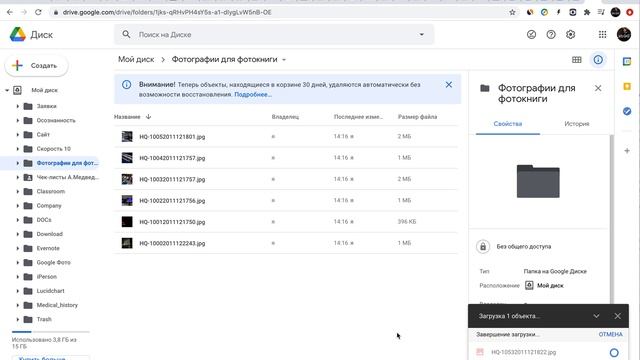
Task: Collapse the Мой диск tree
Action: point(7,90)
